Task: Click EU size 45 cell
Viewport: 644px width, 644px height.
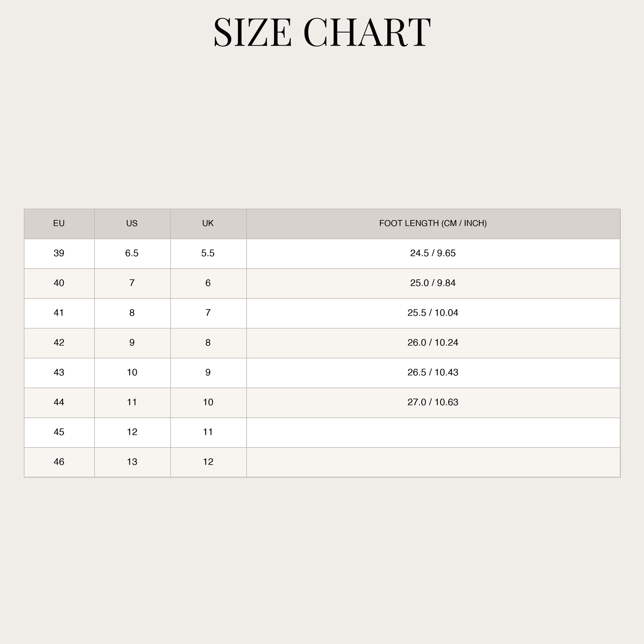Action: [x=59, y=432]
